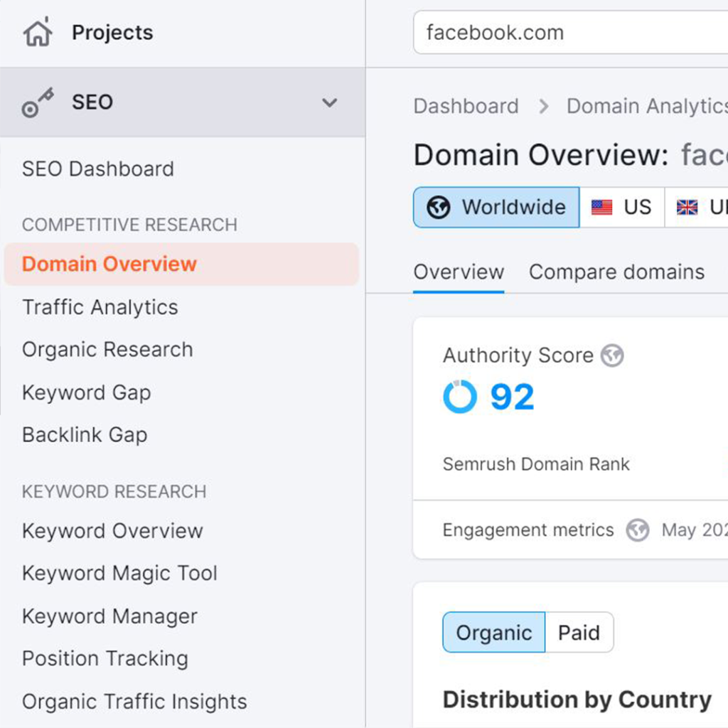The width and height of the screenshot is (728, 728).
Task: Open the Backlink Gap tool
Action: point(85,435)
